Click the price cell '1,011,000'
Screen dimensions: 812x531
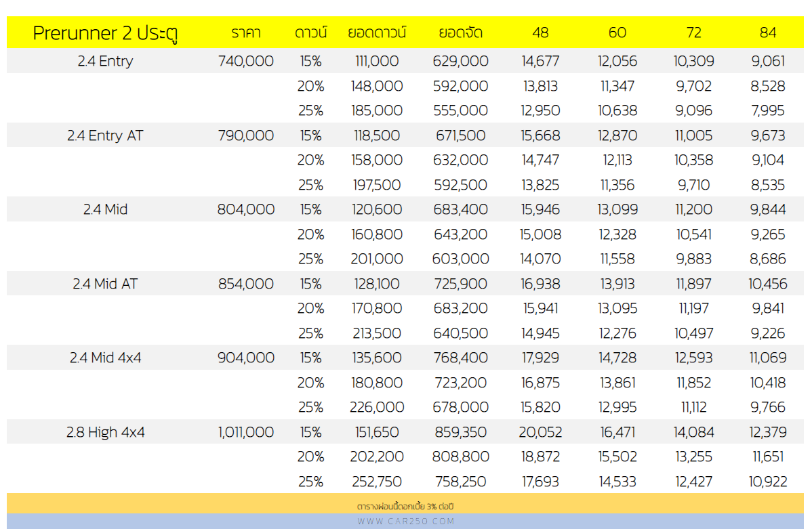pos(246,432)
